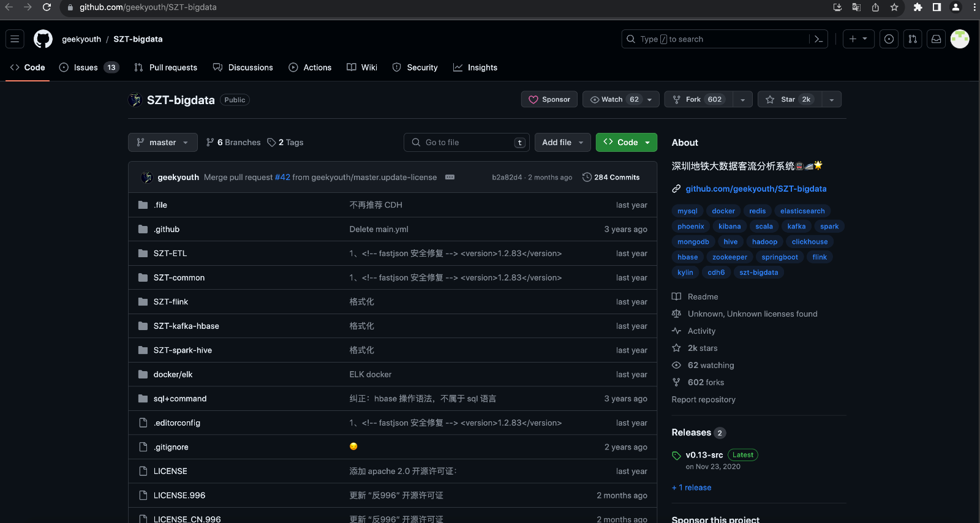Reload the page in browser
Screen dimensions: 980x523
point(47,7)
